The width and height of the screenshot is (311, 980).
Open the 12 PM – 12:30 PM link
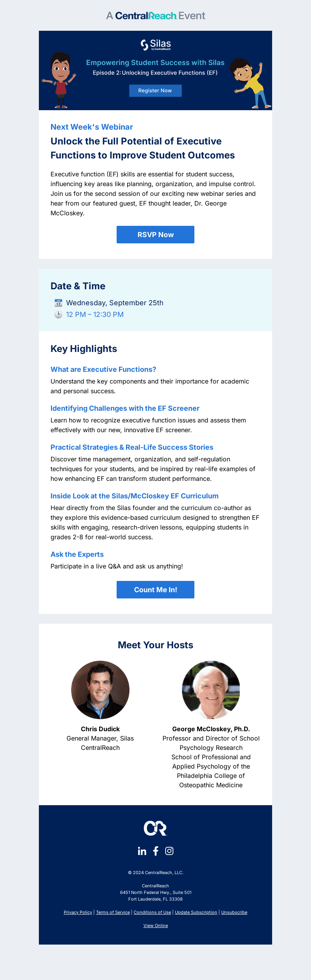95,315
